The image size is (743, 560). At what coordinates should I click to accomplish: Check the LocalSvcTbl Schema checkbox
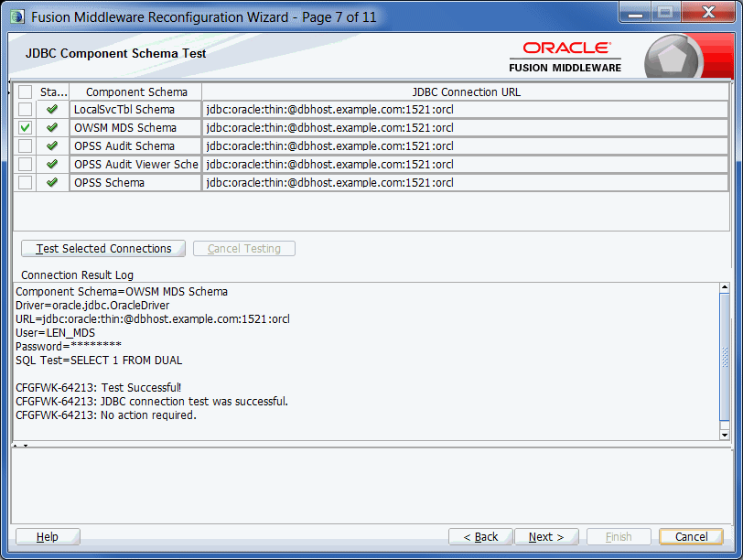click(x=25, y=110)
